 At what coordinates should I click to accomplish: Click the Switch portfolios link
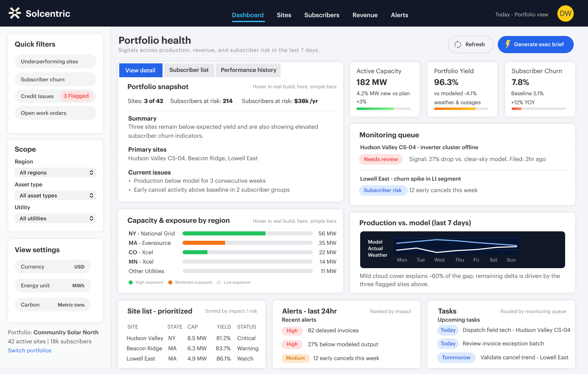(x=29, y=350)
